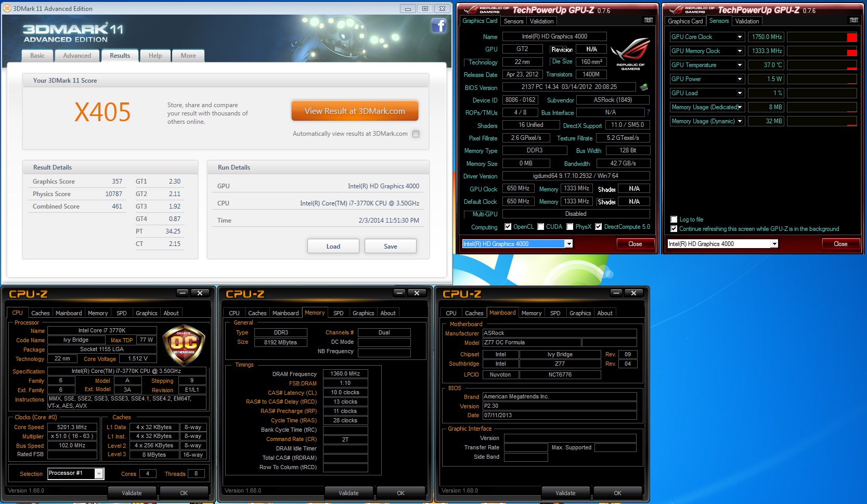Minimize the CPU-Z Memory window

coord(399,293)
